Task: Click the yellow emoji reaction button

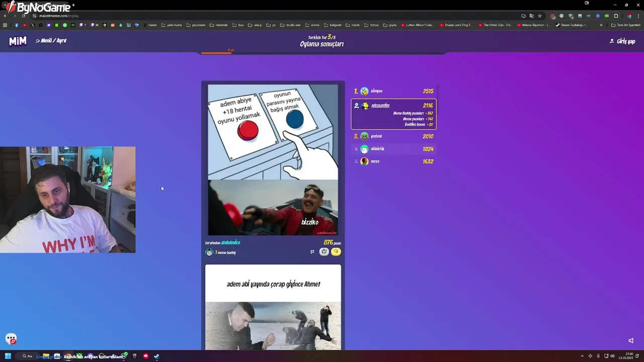Action: (336, 251)
